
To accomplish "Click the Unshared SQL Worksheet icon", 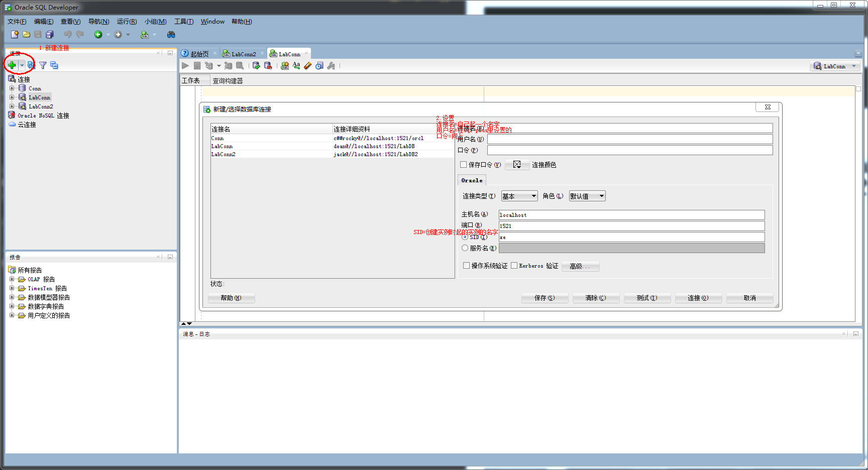I will click(x=285, y=66).
